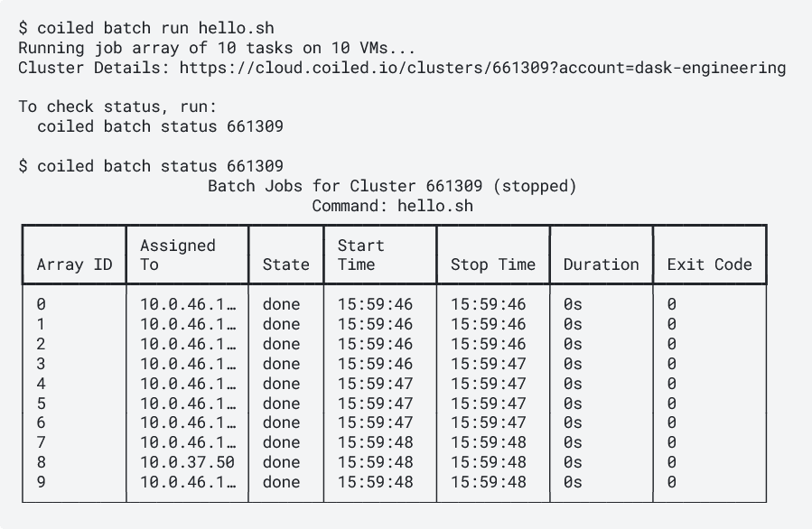Click the Stop Time cell for Array ID 3
Screen dimensions: 812x529
coord(488,364)
